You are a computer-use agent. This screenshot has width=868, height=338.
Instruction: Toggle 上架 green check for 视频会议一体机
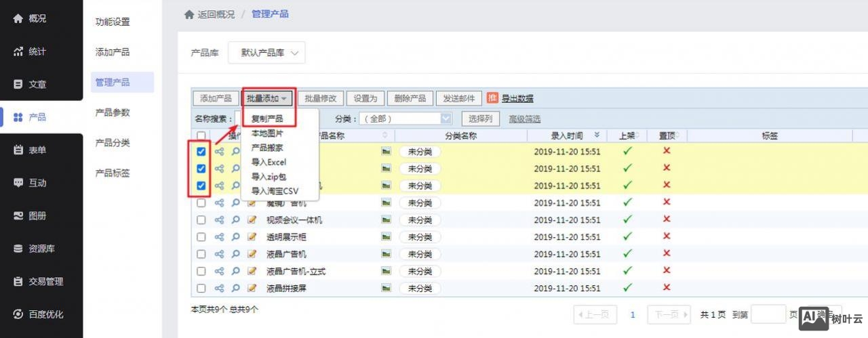point(627,219)
